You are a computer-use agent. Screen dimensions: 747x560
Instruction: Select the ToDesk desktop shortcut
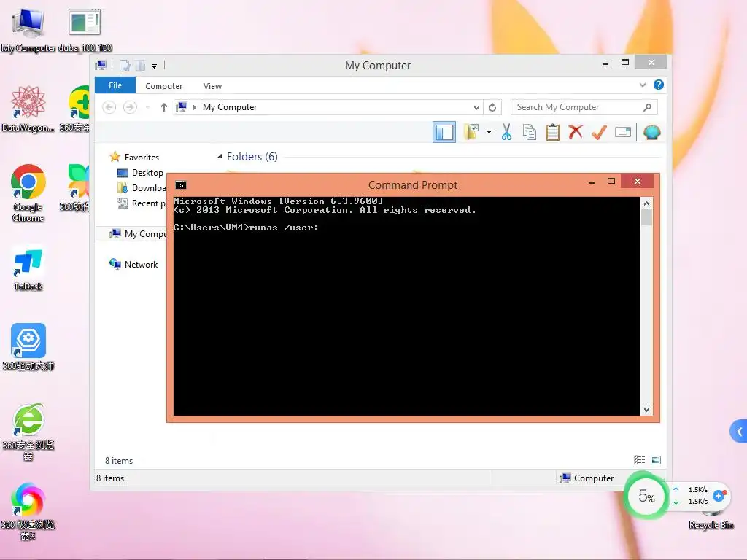pos(28,268)
